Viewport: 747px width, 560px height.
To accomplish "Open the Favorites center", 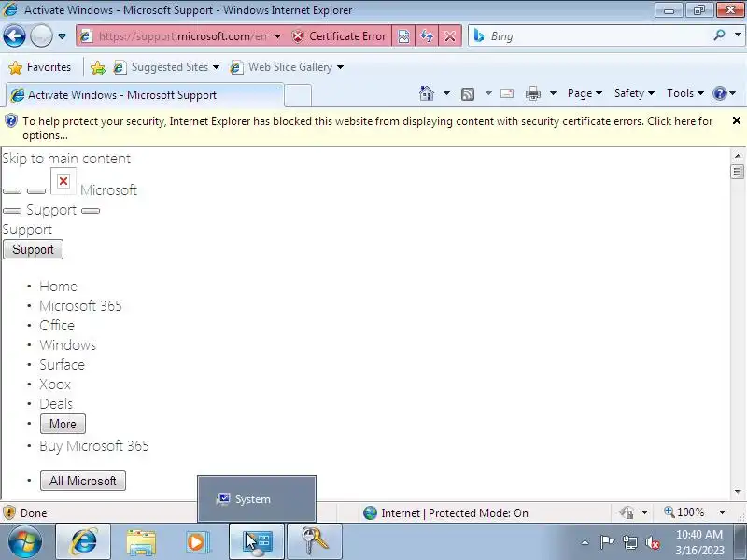I will pos(40,67).
